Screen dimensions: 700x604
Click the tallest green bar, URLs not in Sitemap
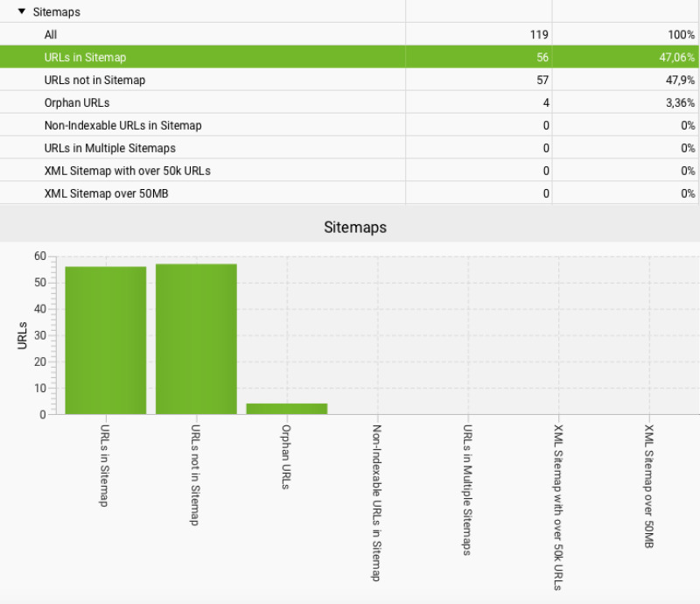[196, 340]
